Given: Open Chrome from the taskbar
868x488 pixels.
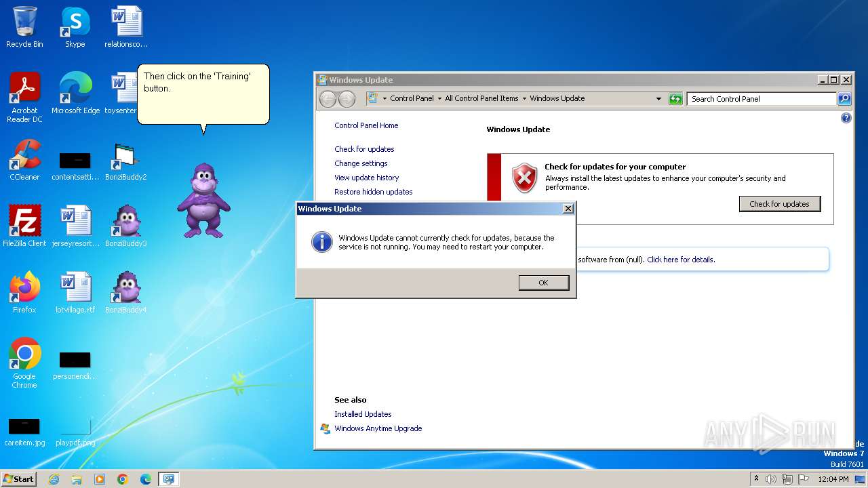Looking at the screenshot, I should point(123,479).
